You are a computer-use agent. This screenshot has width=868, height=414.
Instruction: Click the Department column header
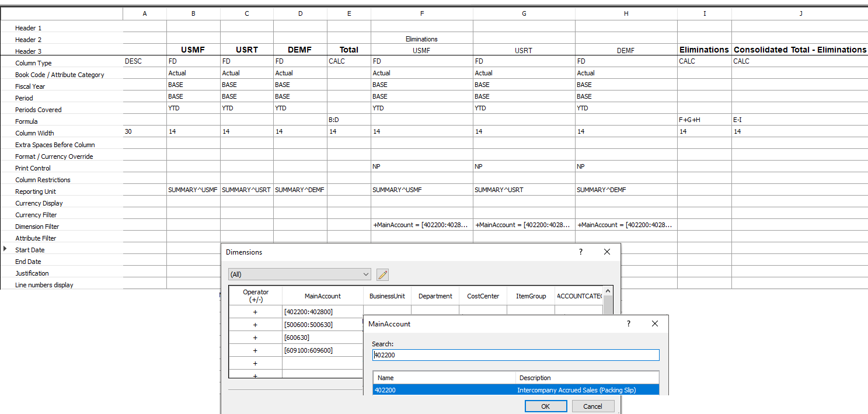click(435, 296)
